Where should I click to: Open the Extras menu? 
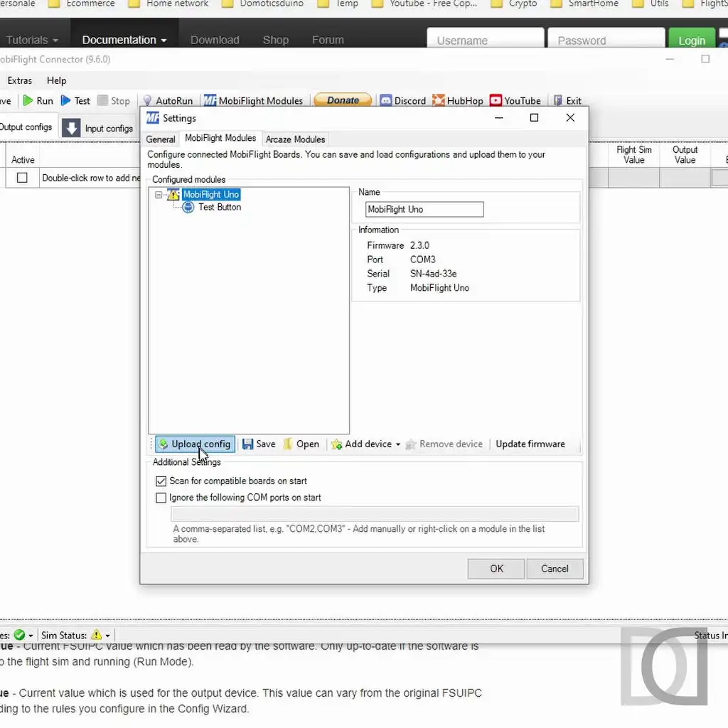tap(20, 81)
